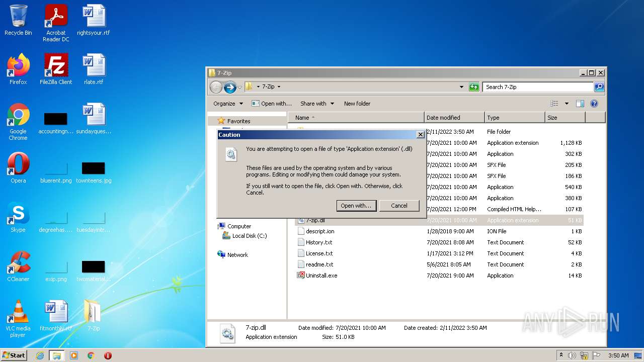Open the 7-Zip folder on desktop

pyautogui.click(x=94, y=316)
